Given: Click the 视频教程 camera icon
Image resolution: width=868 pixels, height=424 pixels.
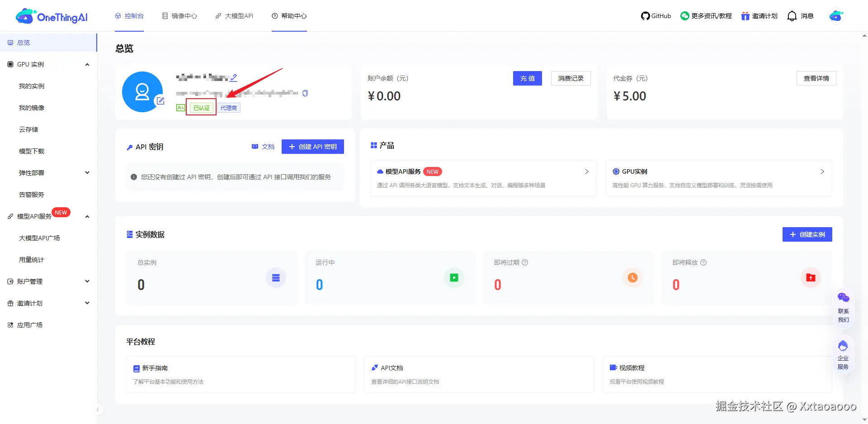Looking at the screenshot, I should coord(613,368).
